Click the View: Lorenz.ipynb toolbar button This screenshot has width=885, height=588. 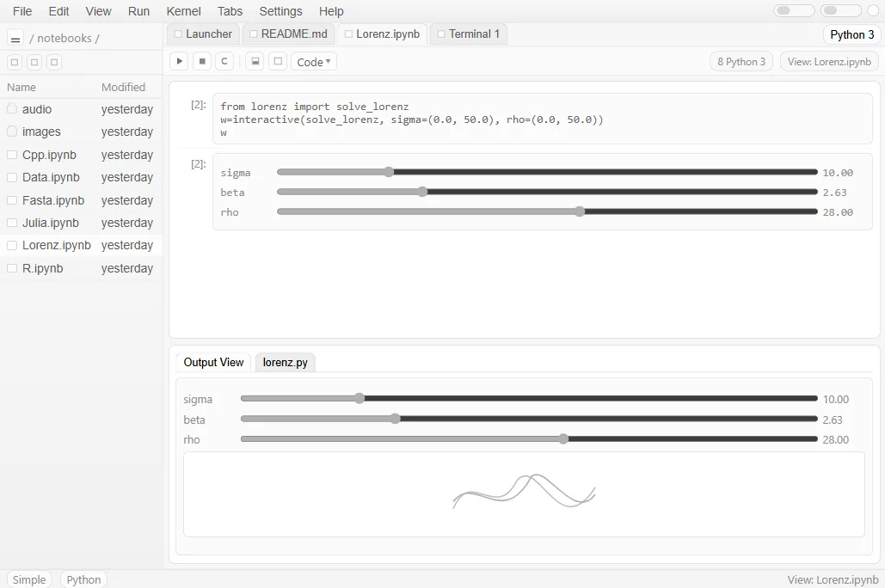click(x=828, y=62)
